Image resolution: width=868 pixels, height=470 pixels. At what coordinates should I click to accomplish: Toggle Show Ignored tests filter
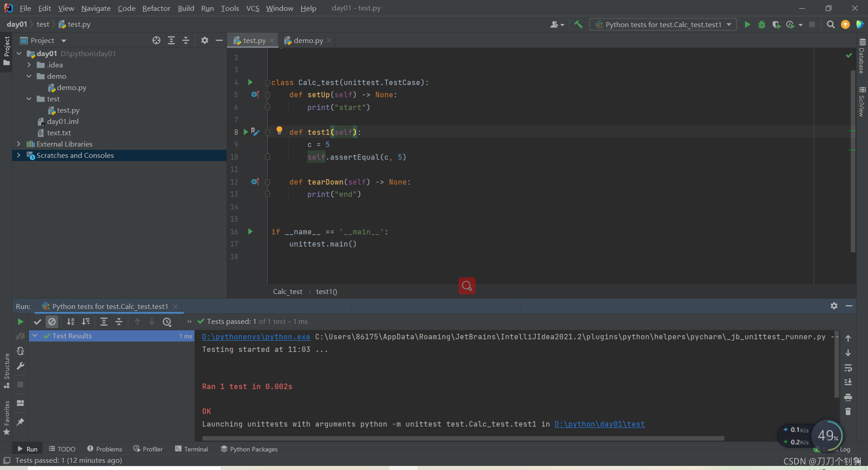point(52,322)
